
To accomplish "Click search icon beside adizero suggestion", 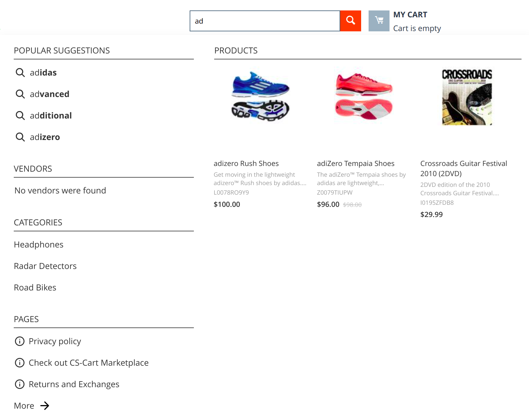I will 20,137.
